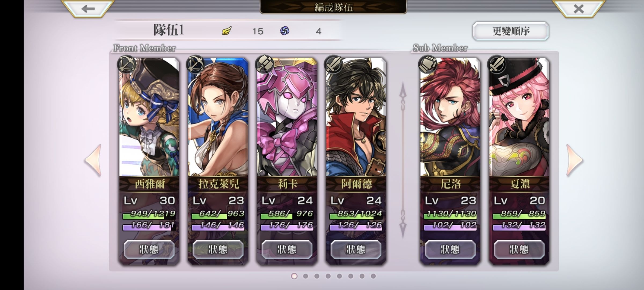Click the sword weapon icon on 阿爾德
The height and width of the screenshot is (290, 644).
(x=333, y=64)
